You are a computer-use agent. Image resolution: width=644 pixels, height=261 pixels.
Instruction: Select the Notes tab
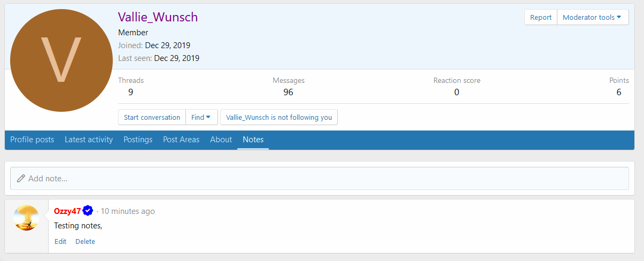(x=253, y=140)
